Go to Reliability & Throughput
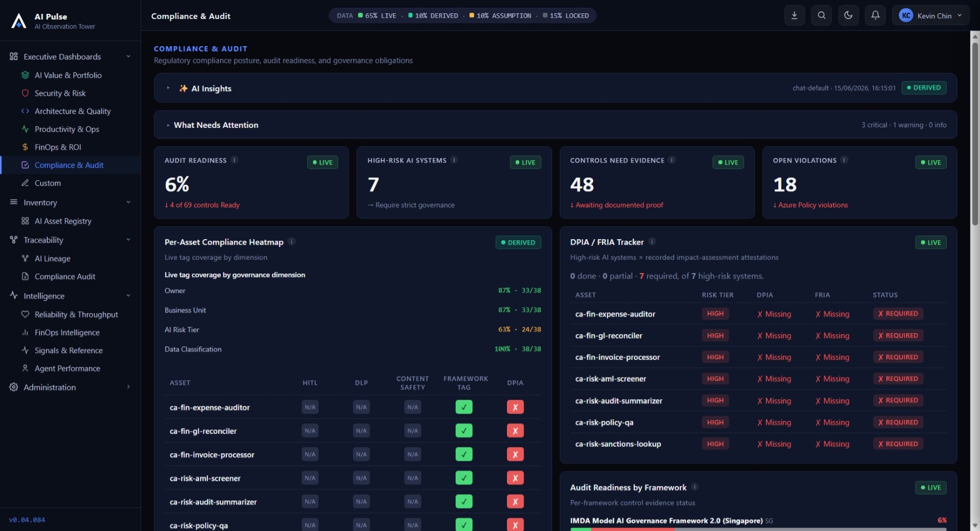980x531 pixels. pyautogui.click(x=76, y=314)
